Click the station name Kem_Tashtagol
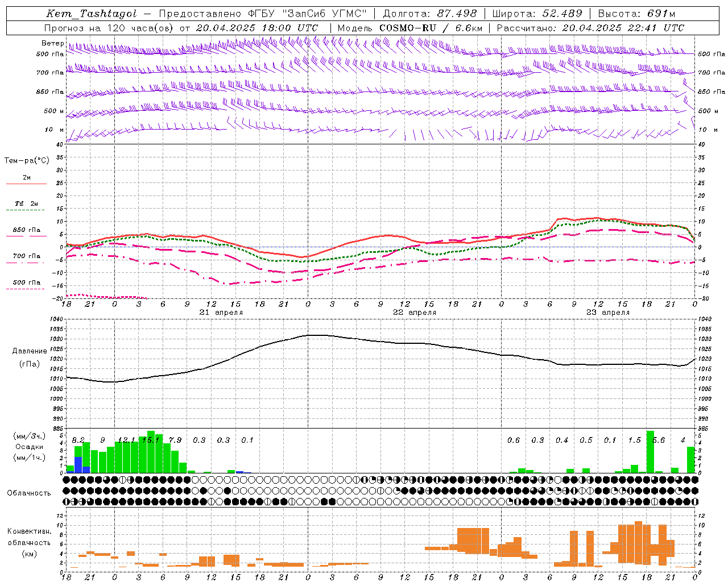This screenshot has width=728, height=582. pyautogui.click(x=92, y=14)
